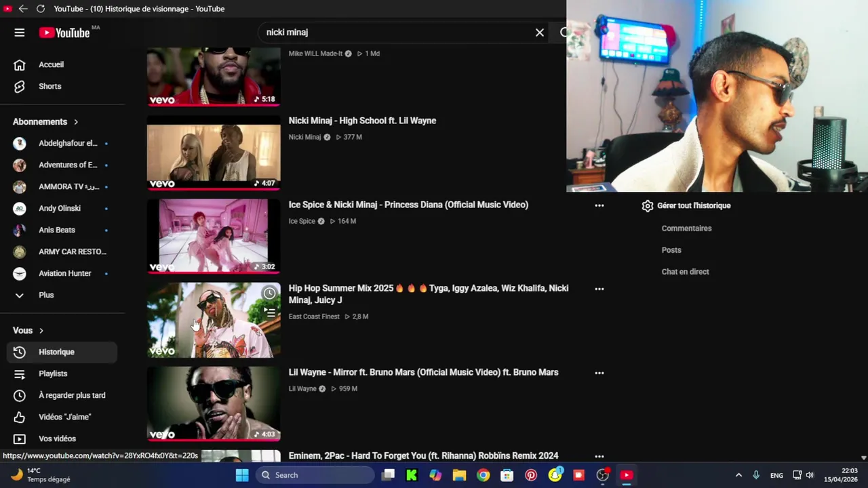Click the taskbar Search box
This screenshot has width=868, height=488.
click(315, 475)
